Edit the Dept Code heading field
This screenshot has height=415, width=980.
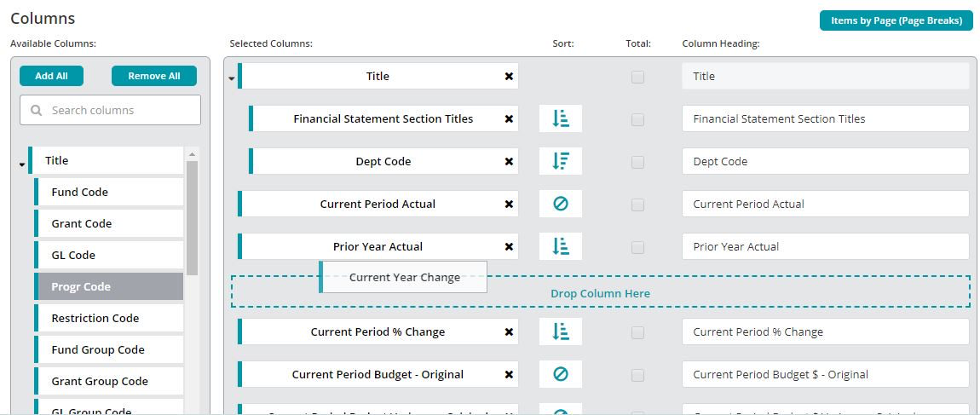[826, 161]
